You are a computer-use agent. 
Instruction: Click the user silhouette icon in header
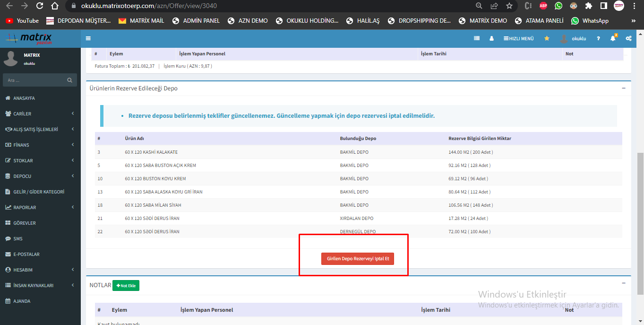pyautogui.click(x=491, y=38)
